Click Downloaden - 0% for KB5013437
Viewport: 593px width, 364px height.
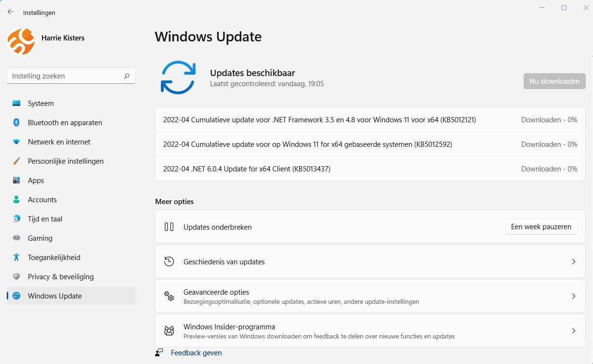(x=549, y=169)
